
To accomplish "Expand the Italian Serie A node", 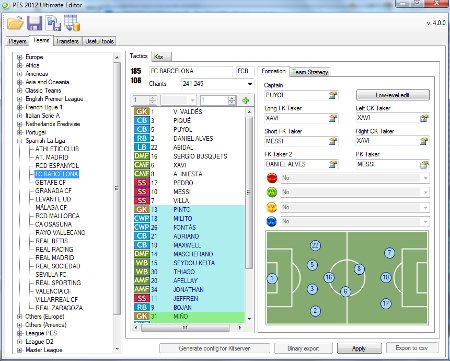I will pos(19,116).
